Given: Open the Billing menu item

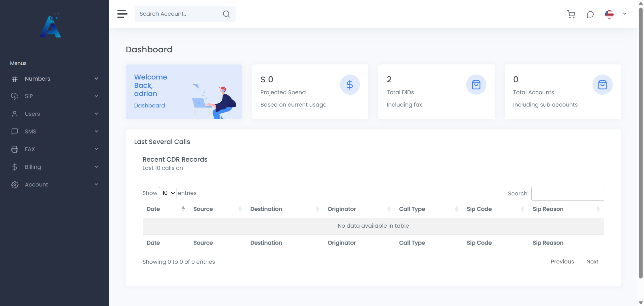Looking at the screenshot, I should tap(33, 167).
